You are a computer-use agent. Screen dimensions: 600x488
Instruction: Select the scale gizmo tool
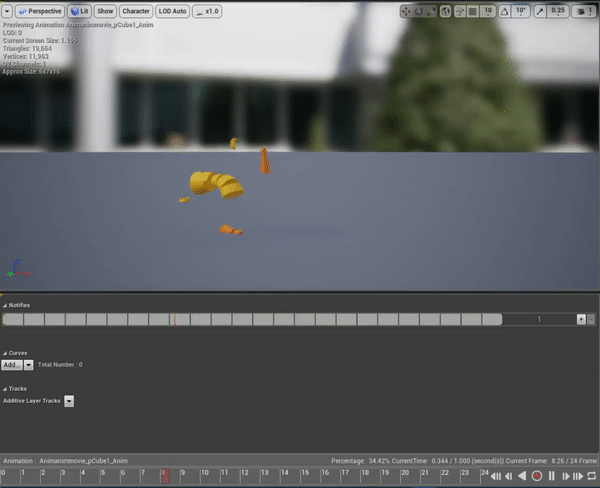point(431,11)
